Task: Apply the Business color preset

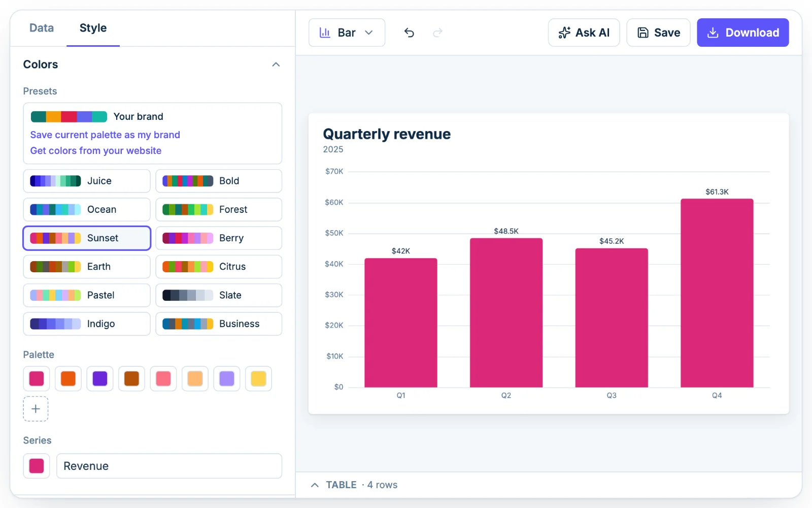Action: tap(219, 324)
